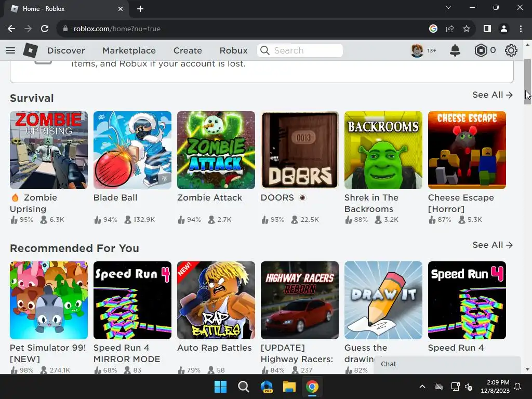Click the scrollbar down arrow
Image resolution: width=532 pixels, height=399 pixels.
527,369
